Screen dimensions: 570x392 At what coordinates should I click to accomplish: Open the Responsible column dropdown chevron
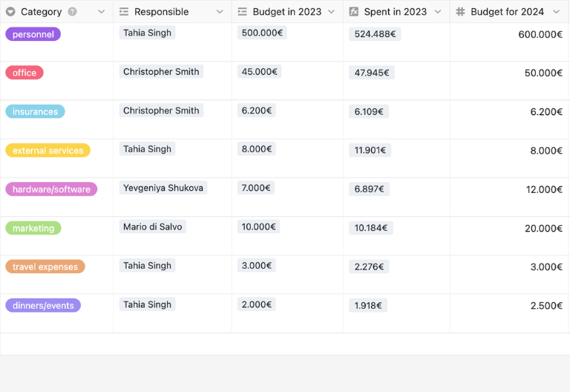[x=220, y=12]
